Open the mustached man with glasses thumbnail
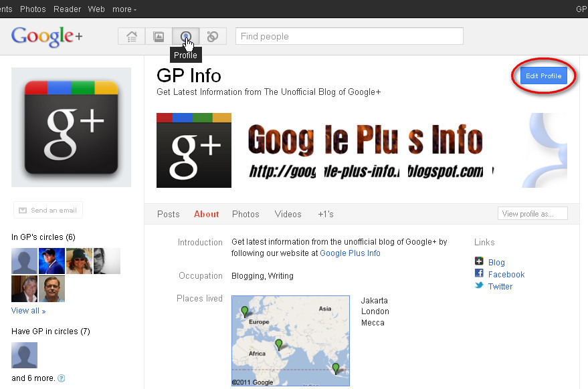This screenshot has height=389, width=588. pyautogui.click(x=52, y=289)
